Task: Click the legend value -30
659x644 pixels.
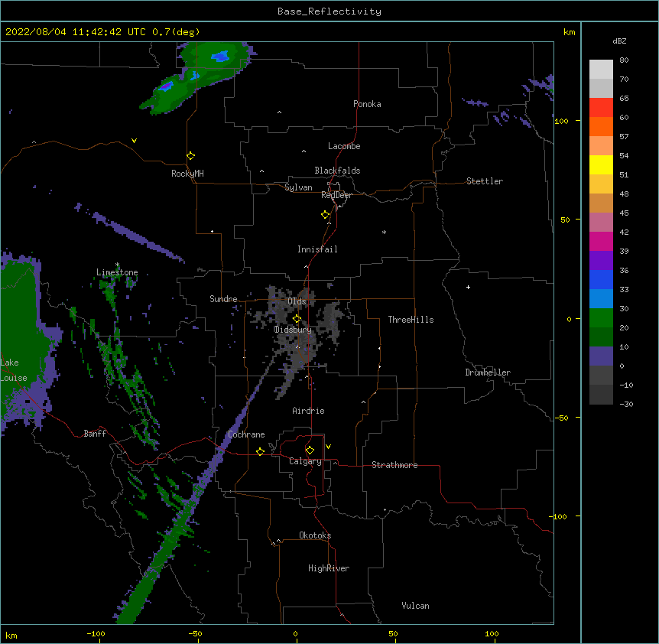Action: (626, 405)
